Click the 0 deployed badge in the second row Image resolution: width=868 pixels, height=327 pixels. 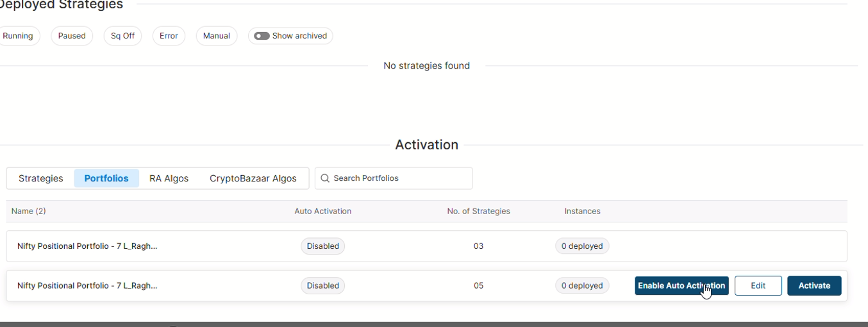pos(582,286)
